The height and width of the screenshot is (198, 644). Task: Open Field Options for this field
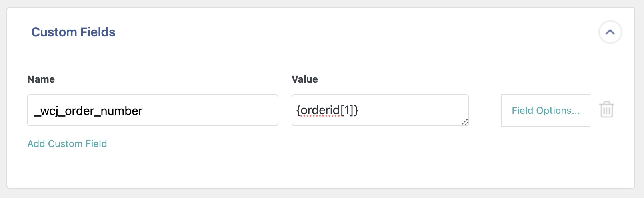pyautogui.click(x=546, y=111)
